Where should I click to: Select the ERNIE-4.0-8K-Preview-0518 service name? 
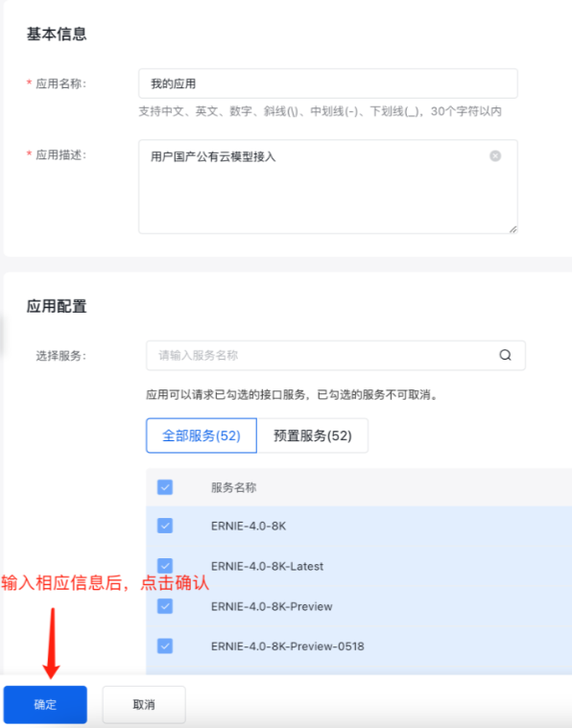pos(288,646)
